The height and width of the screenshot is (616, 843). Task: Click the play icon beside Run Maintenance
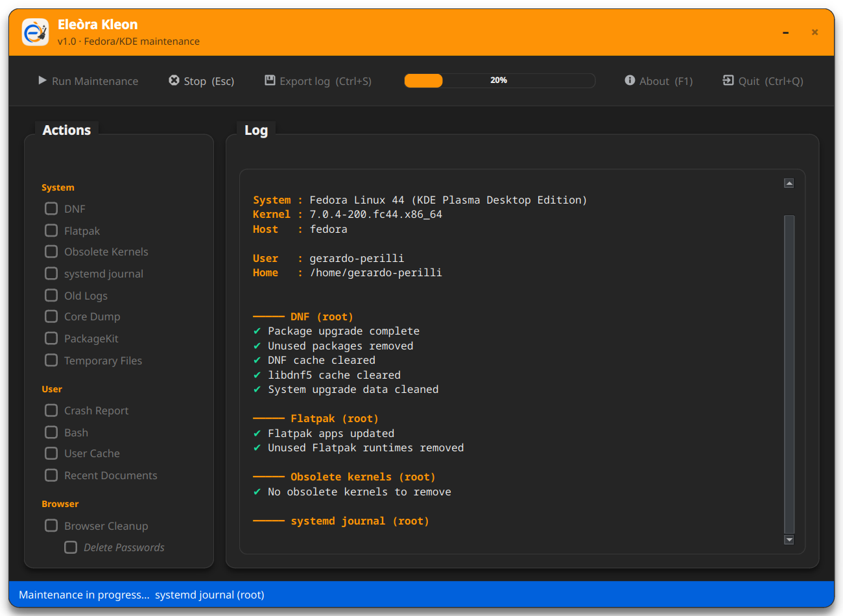pos(43,80)
